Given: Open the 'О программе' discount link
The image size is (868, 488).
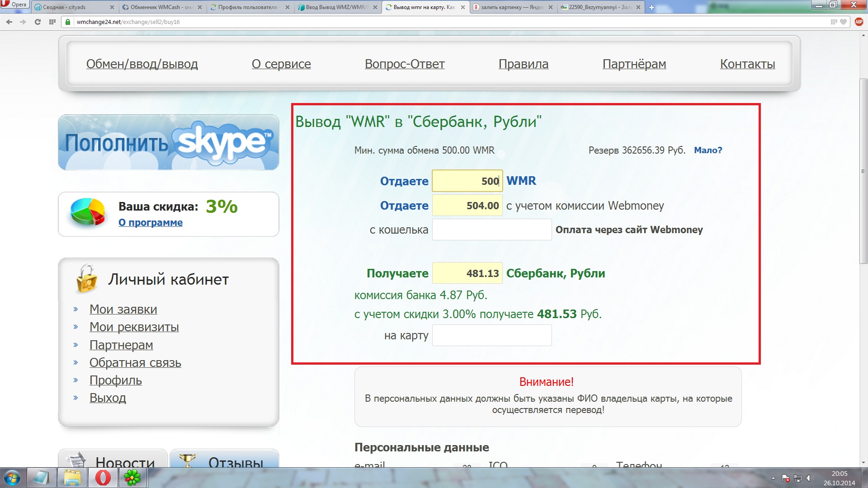Looking at the screenshot, I should pos(151,222).
